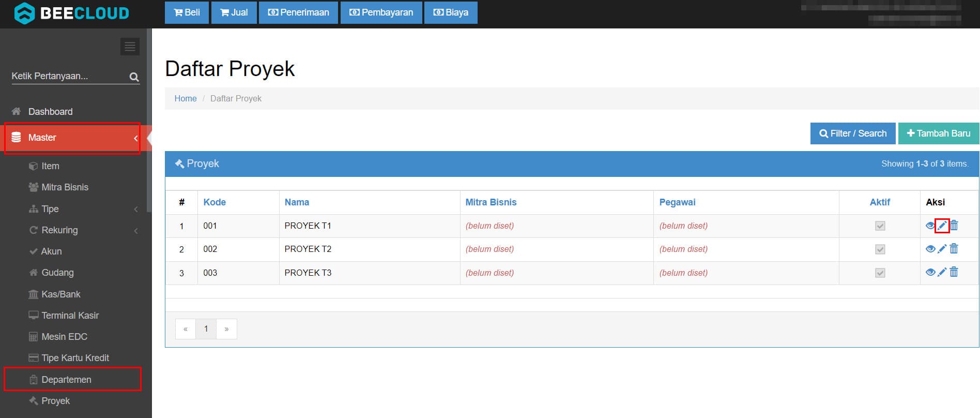
Task: View PROYEK T1 details with eye icon
Action: pos(930,226)
